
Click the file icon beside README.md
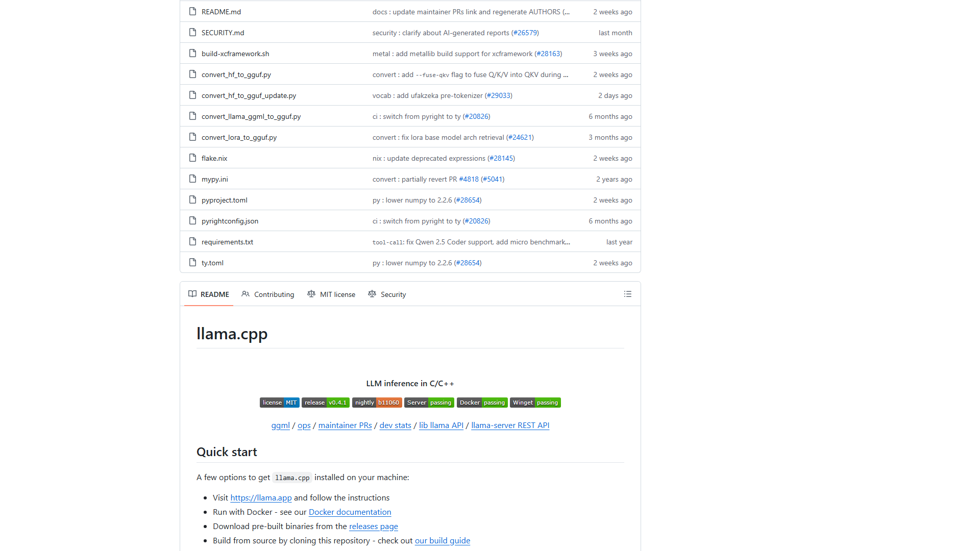pos(192,11)
